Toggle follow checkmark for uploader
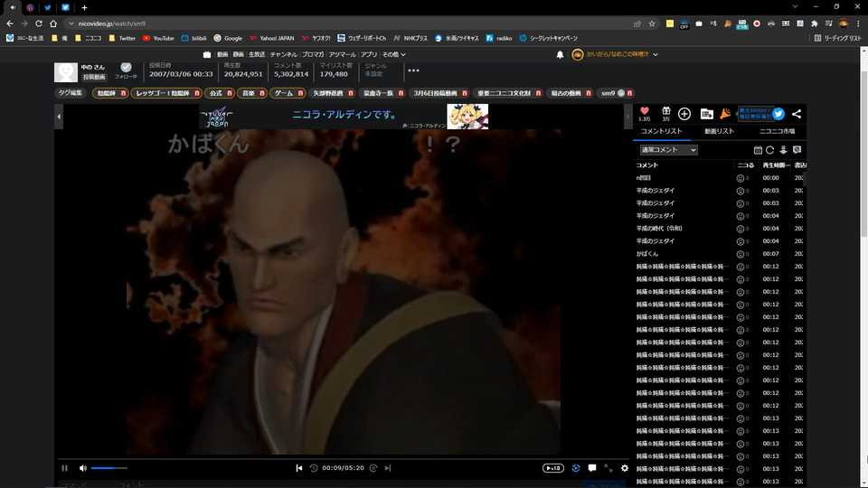868x488 pixels. point(127,67)
